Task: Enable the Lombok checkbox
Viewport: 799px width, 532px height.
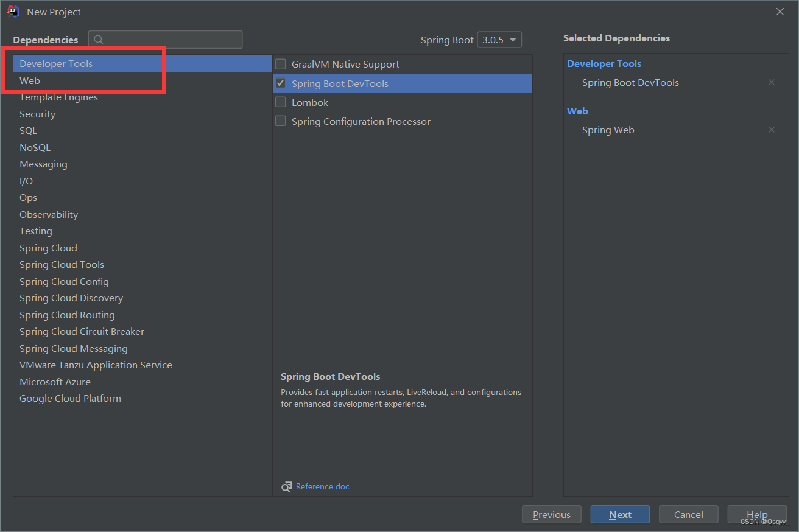Action: click(280, 102)
